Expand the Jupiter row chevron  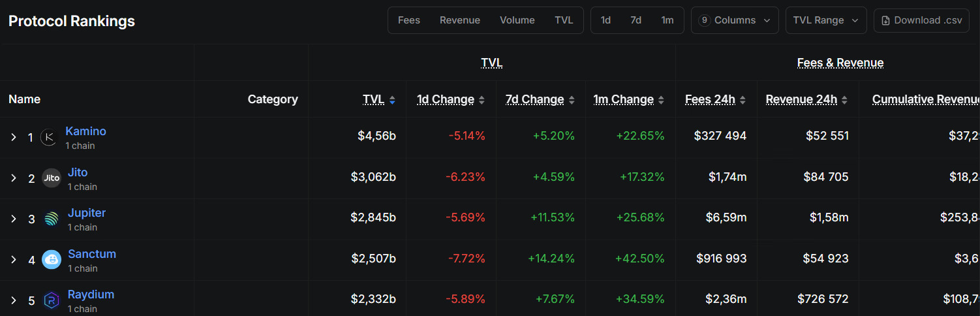[13, 219]
